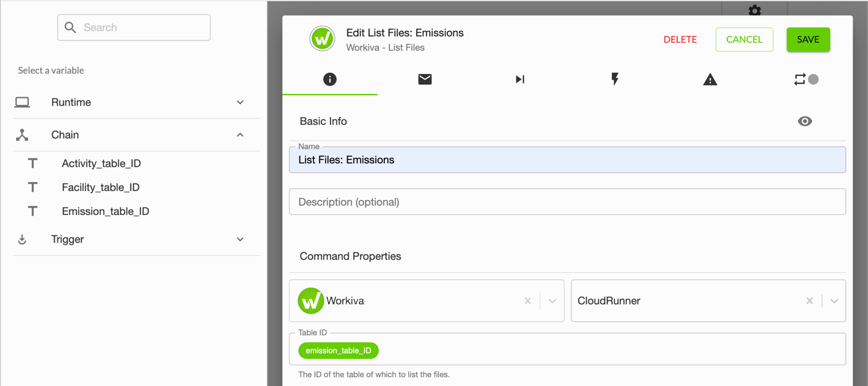Open the lightning bolt tab

click(x=615, y=79)
